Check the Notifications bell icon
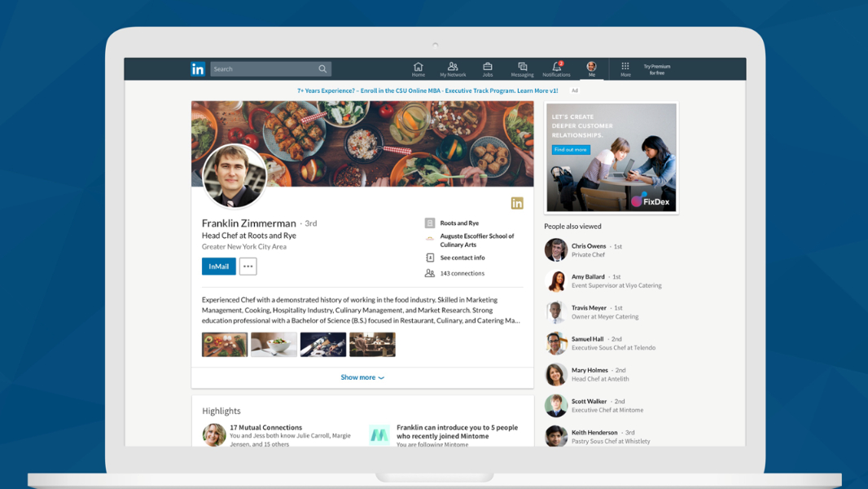This screenshot has height=489, width=868. [556, 68]
